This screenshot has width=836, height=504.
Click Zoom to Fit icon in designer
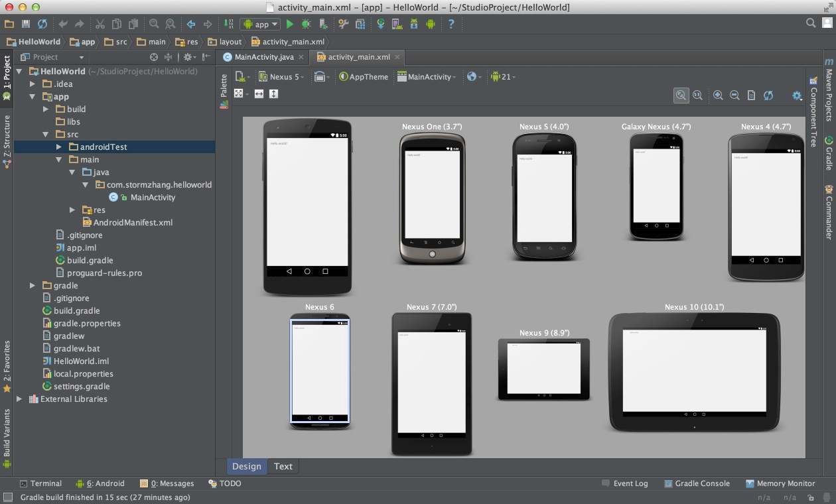[681, 95]
